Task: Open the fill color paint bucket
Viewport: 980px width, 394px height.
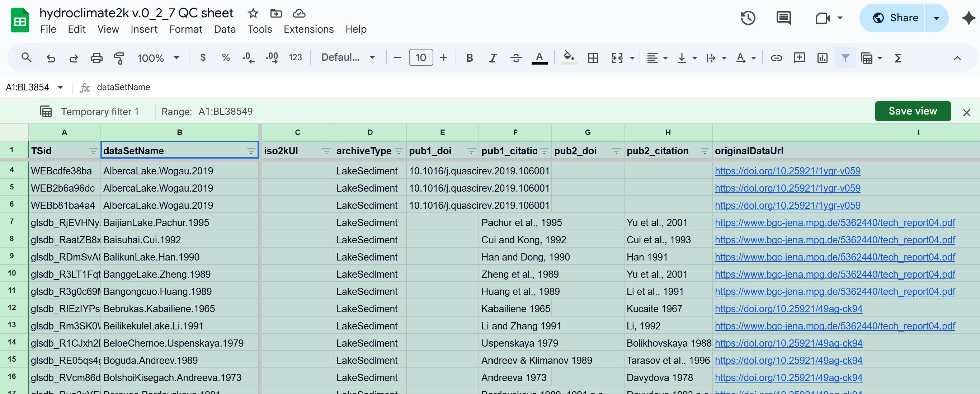Action: (x=568, y=58)
